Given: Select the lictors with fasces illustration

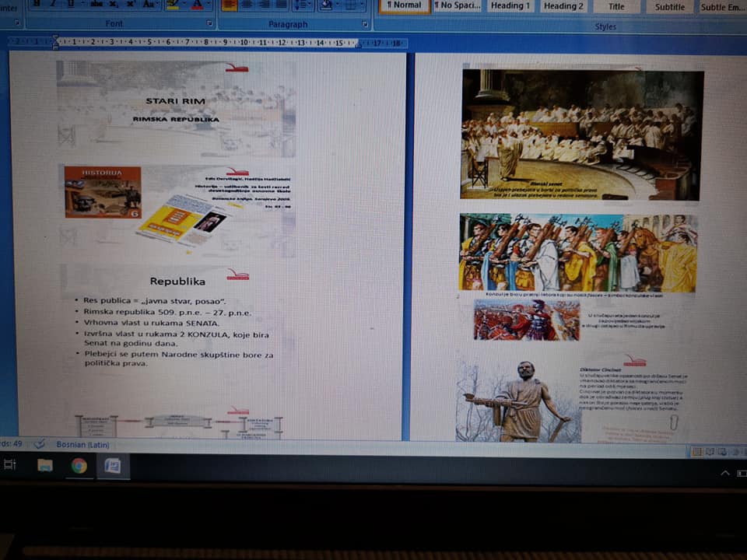Looking at the screenshot, I should 578,252.
